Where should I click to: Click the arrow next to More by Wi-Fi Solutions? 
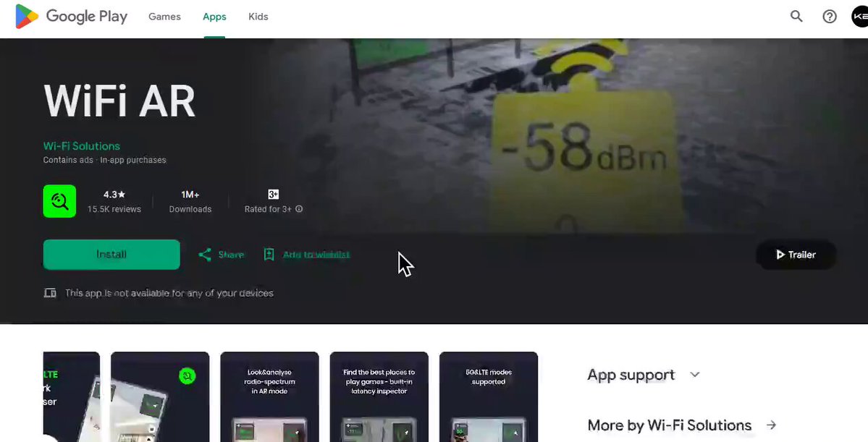771,425
